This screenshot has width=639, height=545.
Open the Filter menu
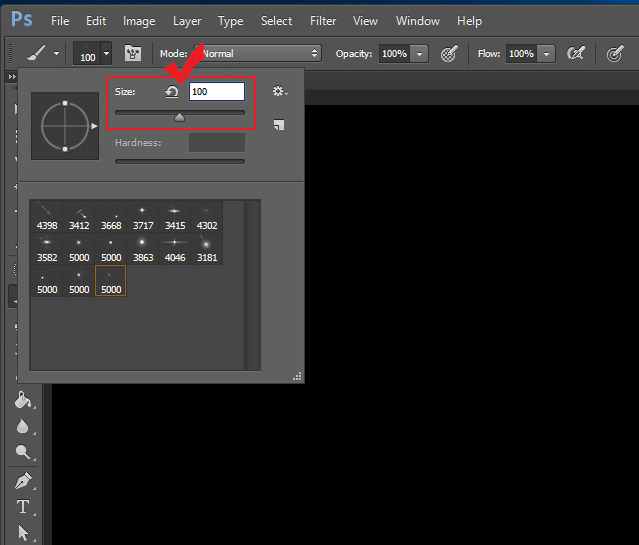point(323,21)
